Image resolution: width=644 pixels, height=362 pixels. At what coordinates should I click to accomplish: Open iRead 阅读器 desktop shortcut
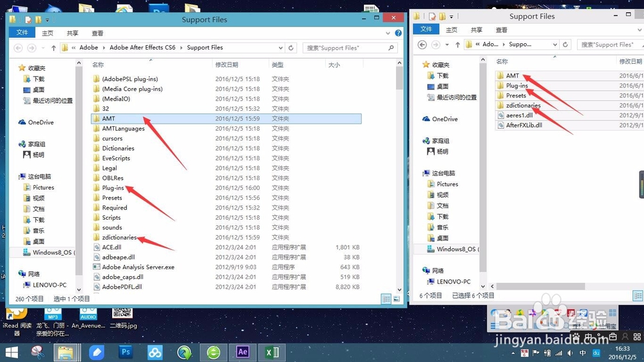point(17,321)
